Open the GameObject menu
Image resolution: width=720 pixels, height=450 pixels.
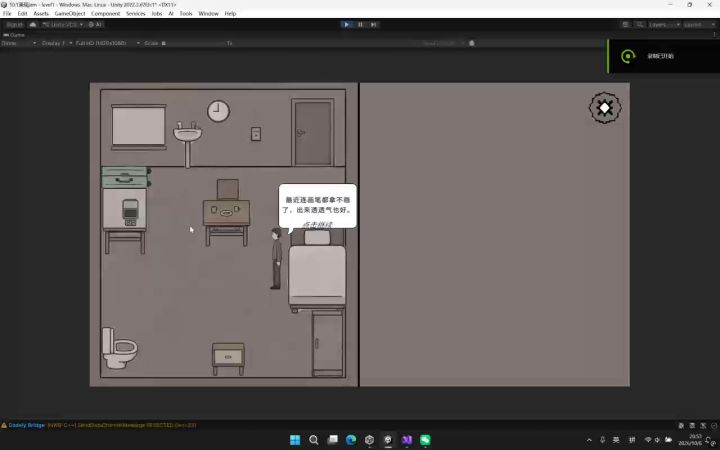coord(70,13)
